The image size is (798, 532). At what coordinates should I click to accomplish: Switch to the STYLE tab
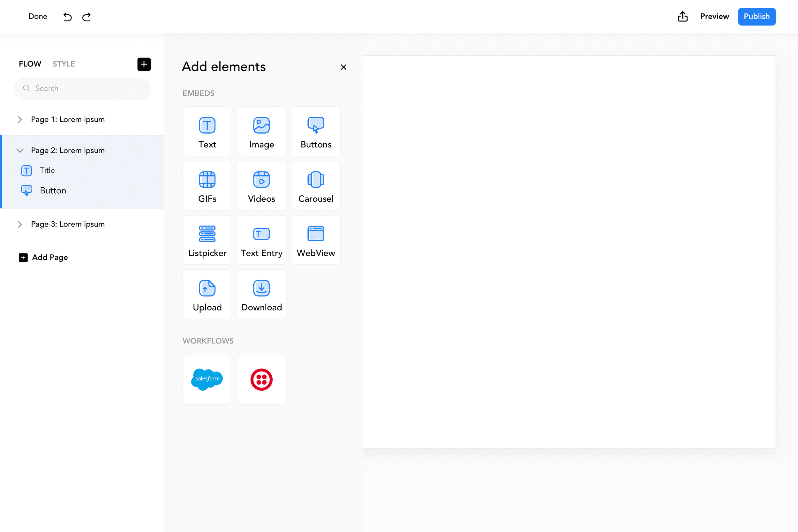click(x=64, y=64)
